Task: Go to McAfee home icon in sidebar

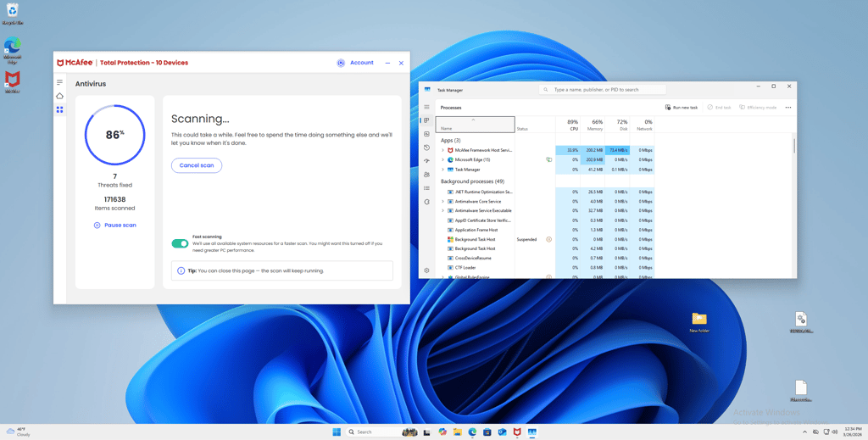Action: point(60,97)
